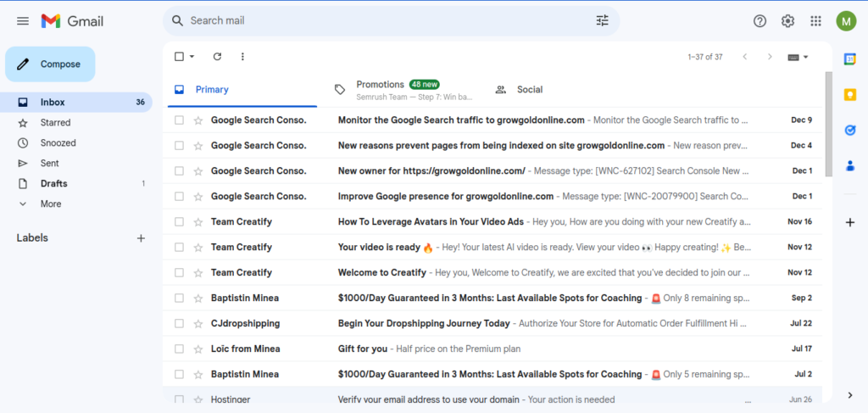Open New reasons prevent pages indexed email

(492, 146)
